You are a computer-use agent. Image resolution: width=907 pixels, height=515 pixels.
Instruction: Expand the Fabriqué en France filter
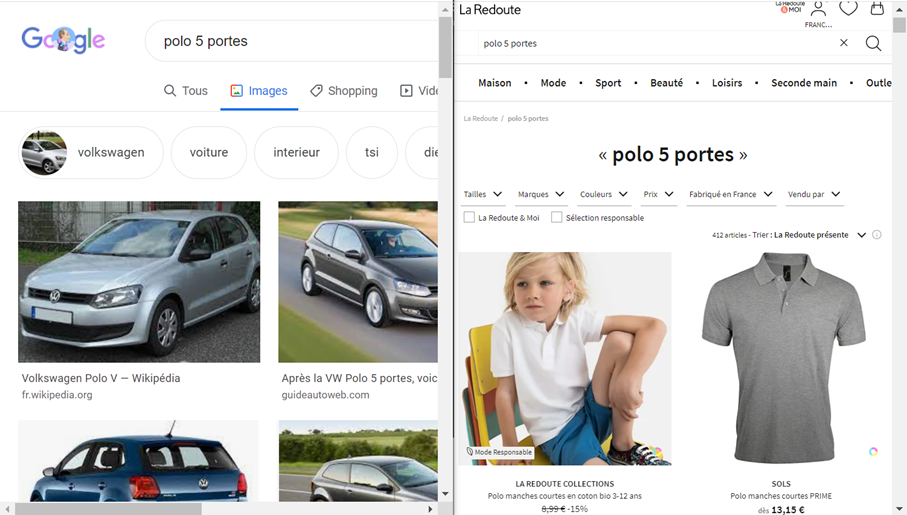coord(731,194)
